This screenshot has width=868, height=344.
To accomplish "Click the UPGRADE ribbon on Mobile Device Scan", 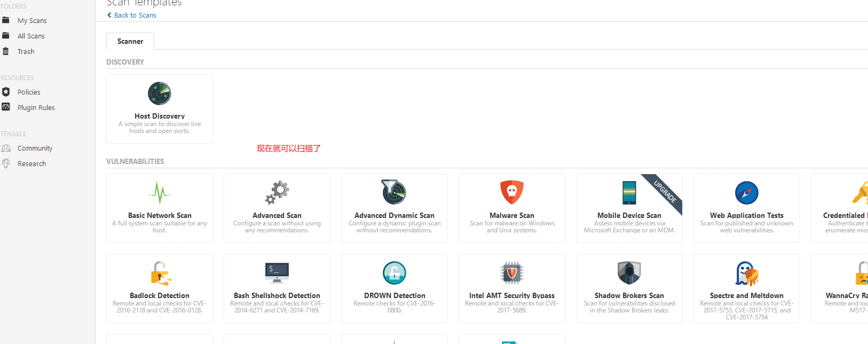I will 665,192.
